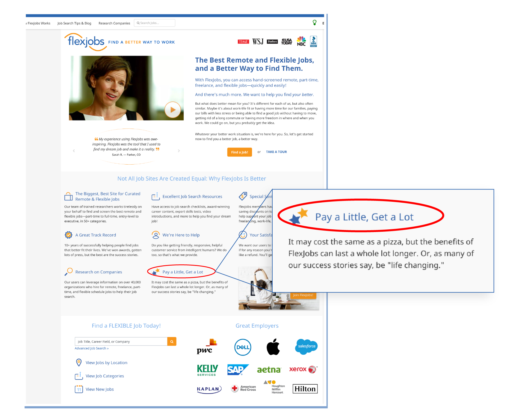
Task: Click the stars icon beside Pay a Little
Action: [x=156, y=272]
